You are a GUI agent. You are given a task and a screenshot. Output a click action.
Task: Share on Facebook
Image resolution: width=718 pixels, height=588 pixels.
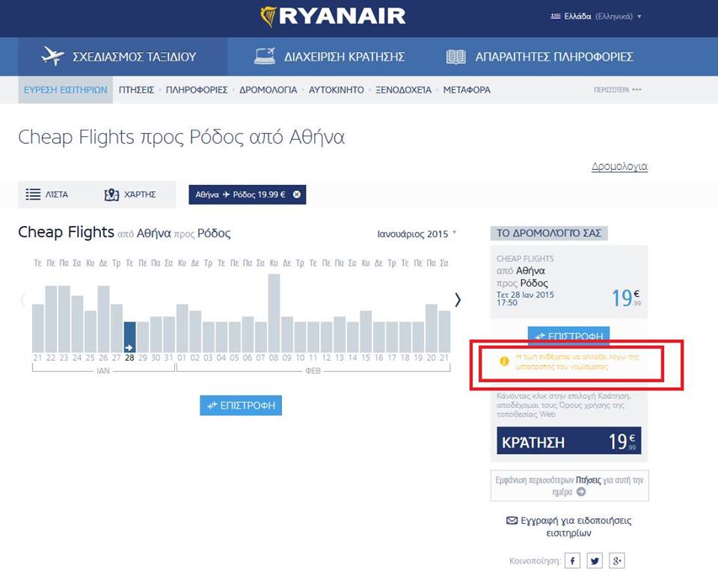pos(572,560)
